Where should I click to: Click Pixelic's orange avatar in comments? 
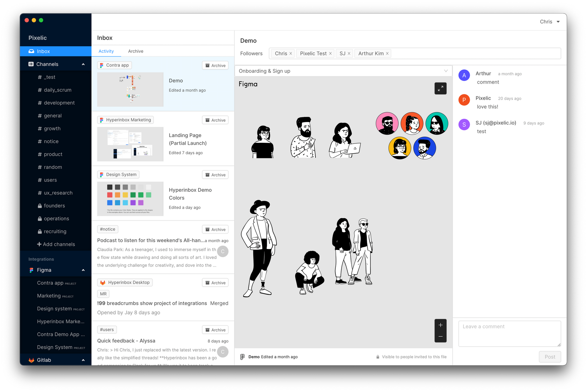[464, 100]
